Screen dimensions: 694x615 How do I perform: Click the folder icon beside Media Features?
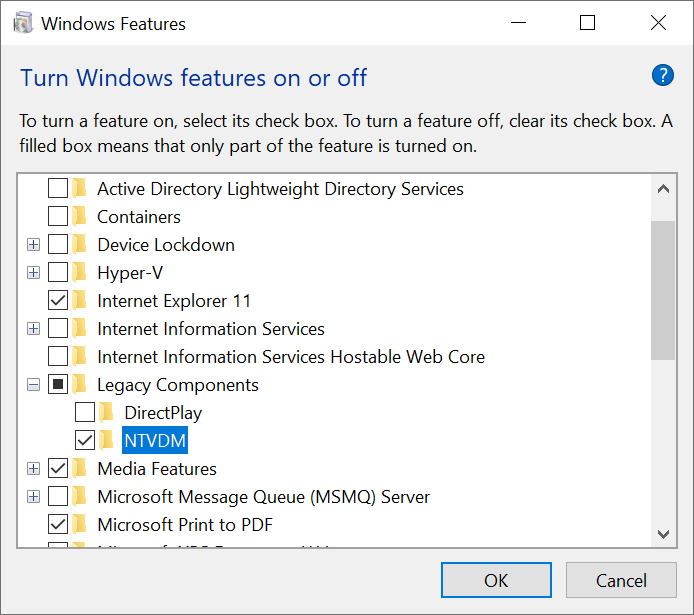tap(80, 469)
